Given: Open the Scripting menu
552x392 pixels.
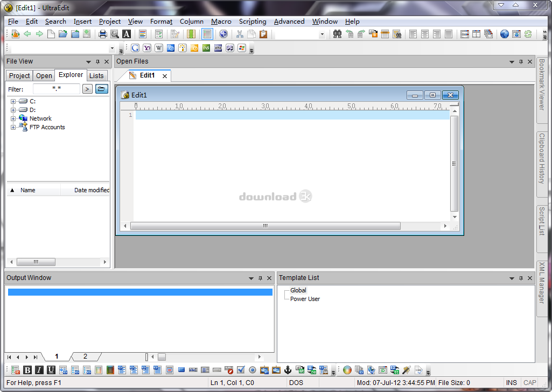Looking at the screenshot, I should (x=253, y=22).
